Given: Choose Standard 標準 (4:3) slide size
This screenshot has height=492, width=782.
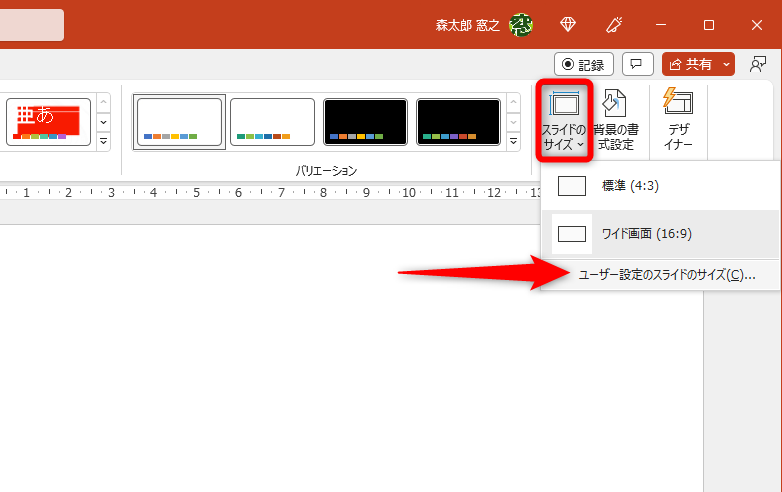Looking at the screenshot, I should click(x=660, y=186).
